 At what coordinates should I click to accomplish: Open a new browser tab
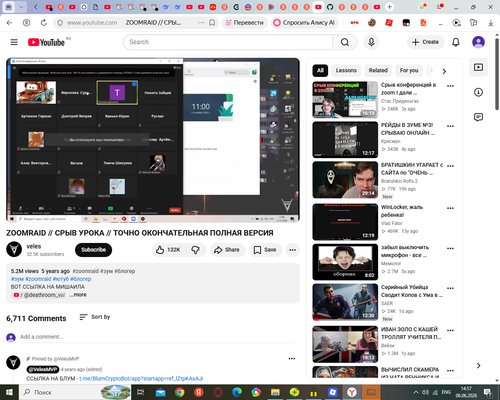tap(389, 7)
